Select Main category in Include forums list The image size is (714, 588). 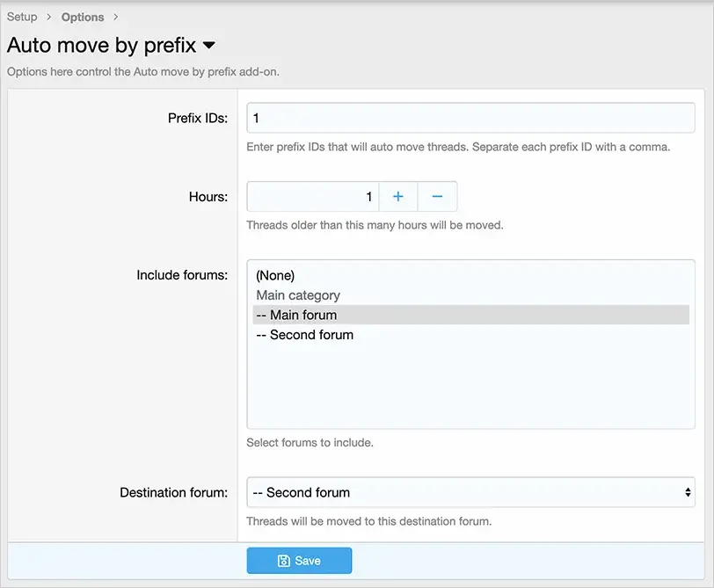(x=298, y=295)
